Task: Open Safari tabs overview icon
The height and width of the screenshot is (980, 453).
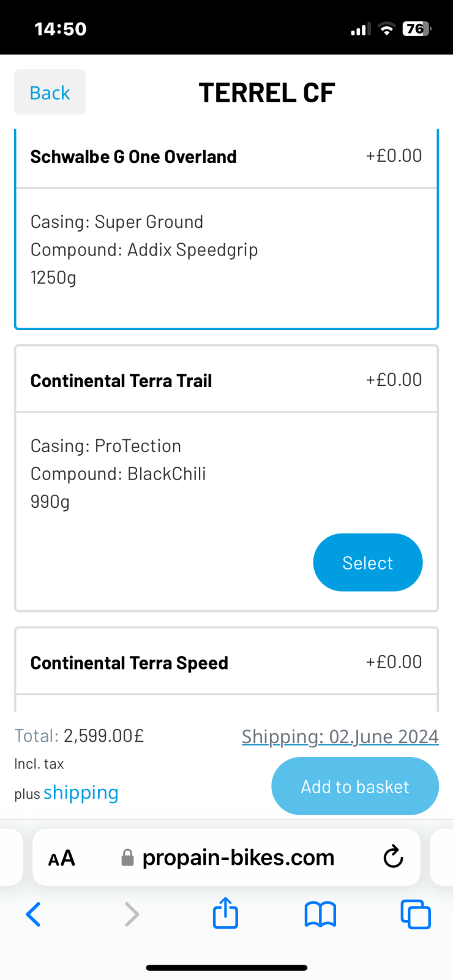Action: [416, 914]
